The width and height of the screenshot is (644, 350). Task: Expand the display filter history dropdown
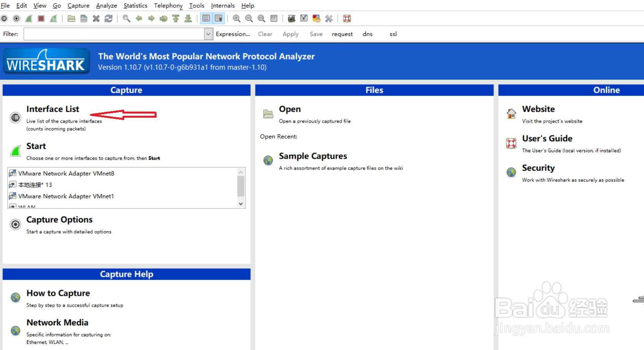point(208,34)
